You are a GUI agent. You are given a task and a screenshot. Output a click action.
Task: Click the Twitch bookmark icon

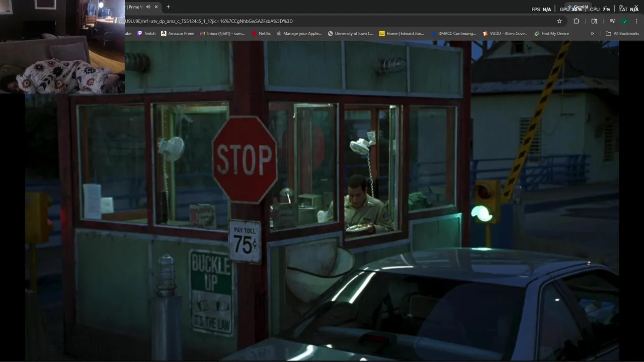[x=140, y=34]
